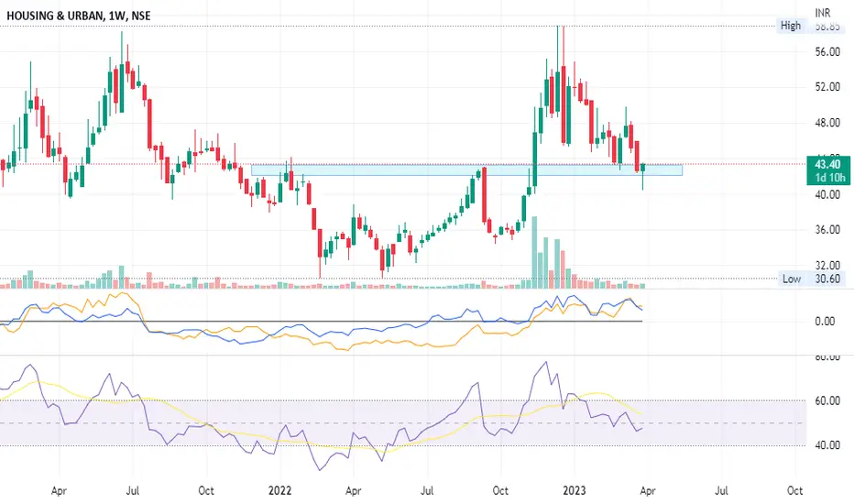
Task: Click the HOUSING & URBAN symbol title
Action: 79,16
